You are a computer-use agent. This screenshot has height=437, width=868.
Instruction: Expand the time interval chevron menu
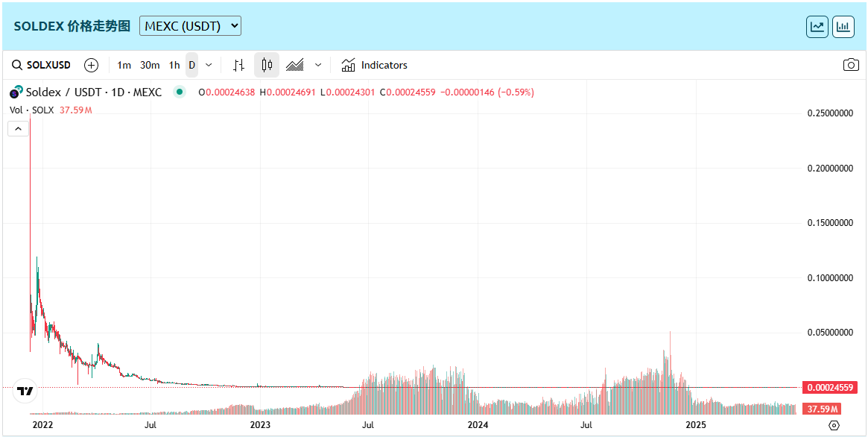pos(209,65)
